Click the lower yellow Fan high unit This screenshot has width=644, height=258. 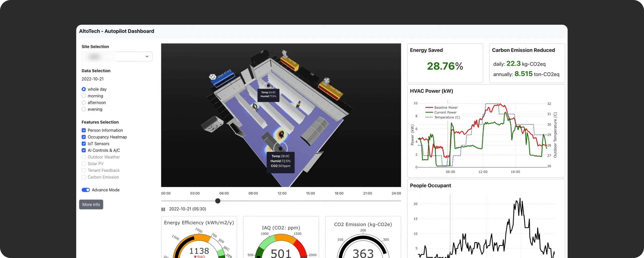pyautogui.click(x=331, y=90)
